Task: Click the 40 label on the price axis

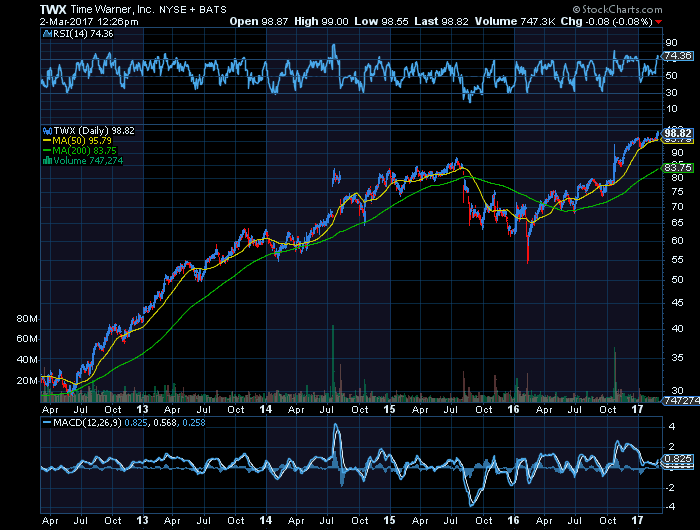Action: point(677,329)
